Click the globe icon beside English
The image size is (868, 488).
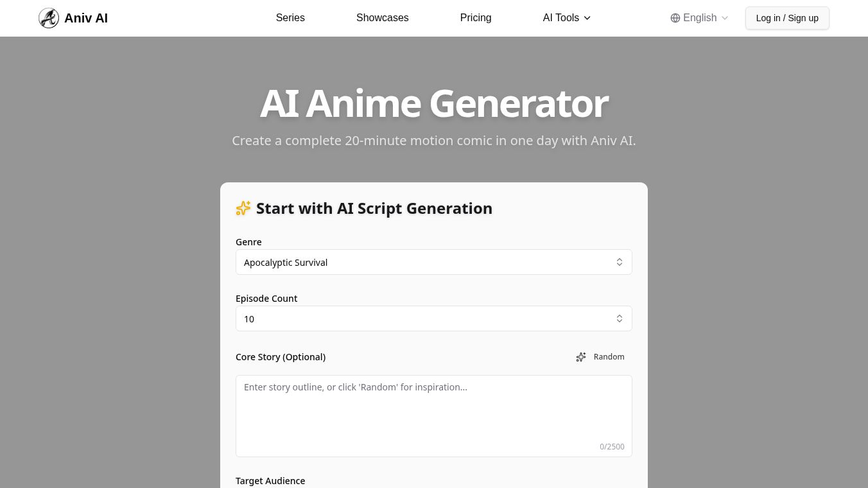[675, 18]
